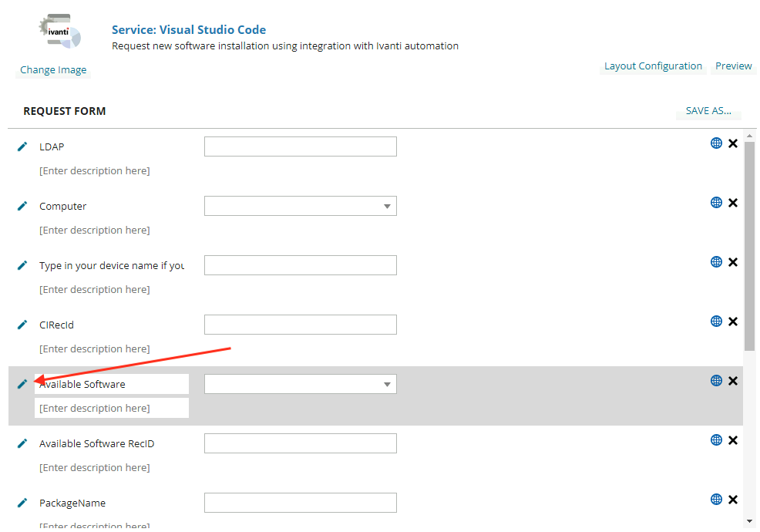Open globe icon on the Available Software row
Viewport: 760px width, 532px height.
[x=716, y=381]
